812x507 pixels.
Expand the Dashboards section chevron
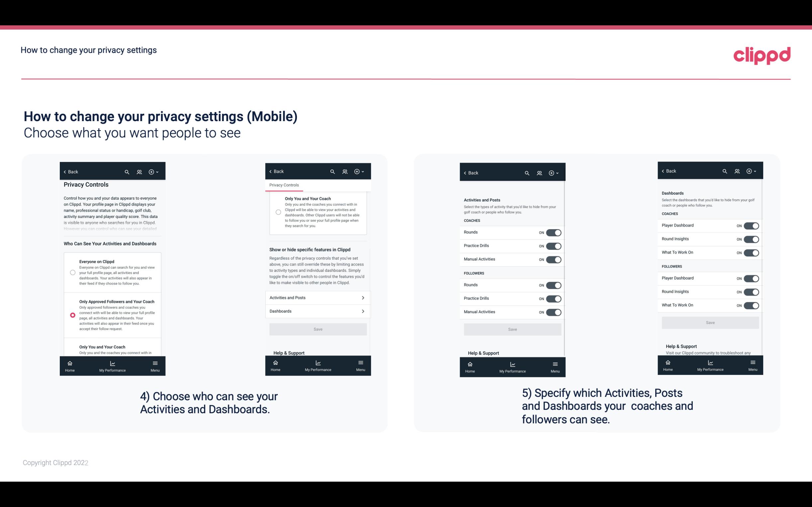point(362,311)
